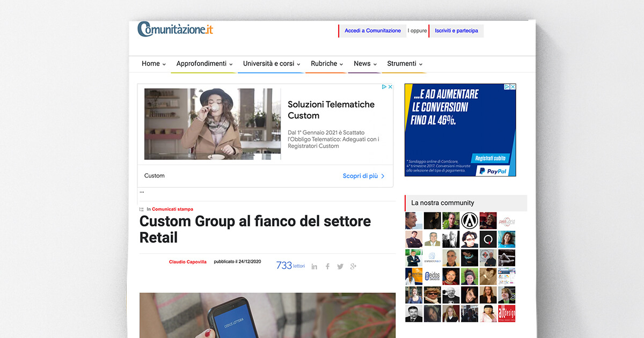
Task: Open the Strumenti menu
Action: [x=405, y=63]
